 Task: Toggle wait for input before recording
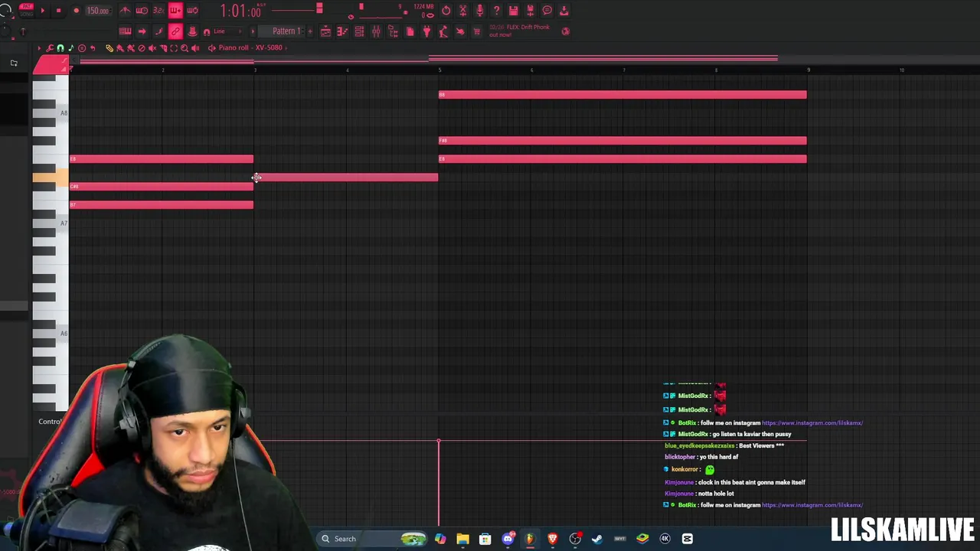pos(142,11)
